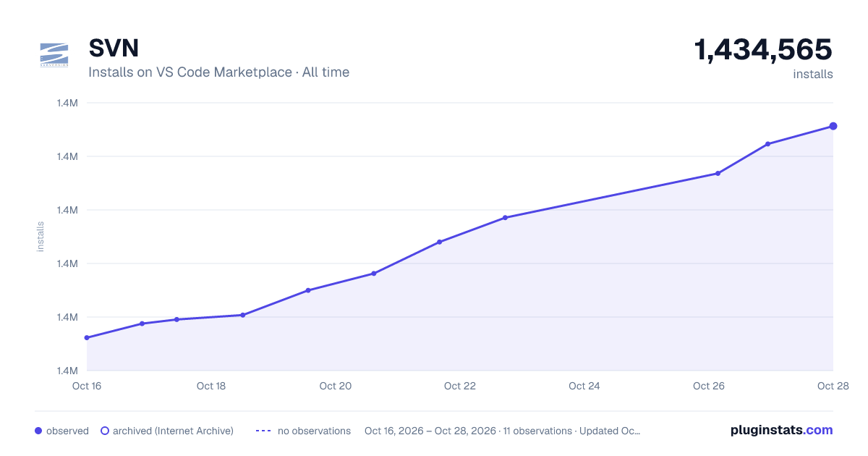Click the 'installs' label under the total count
This screenshot has width=868, height=456.
point(813,74)
